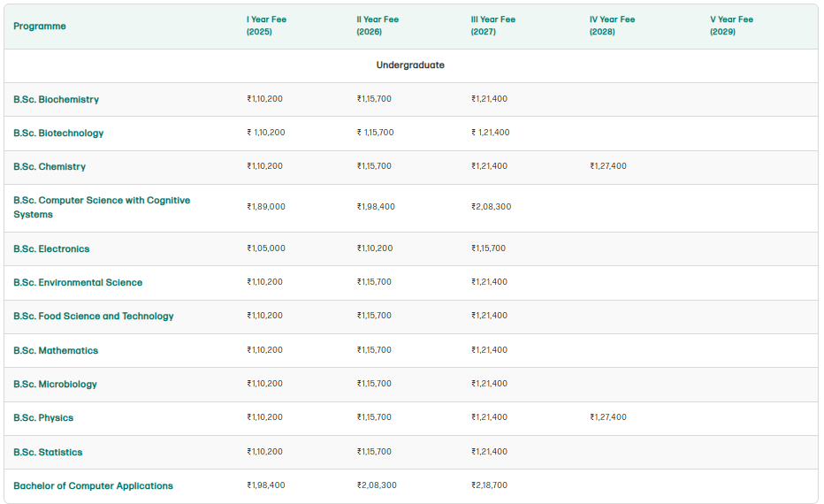Click B.Sc. Physics IV Year fee ₹1,27,400
The image size is (824, 504).
coord(608,417)
